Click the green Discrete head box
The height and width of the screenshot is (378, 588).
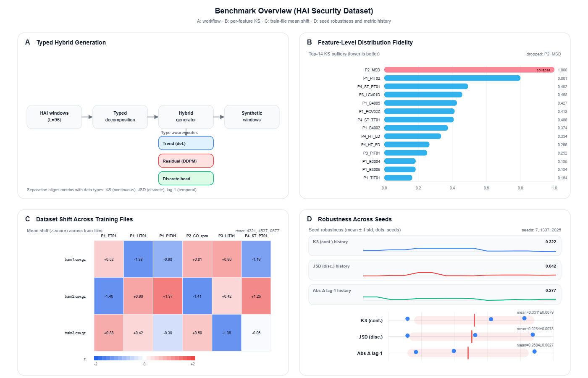pos(186,178)
